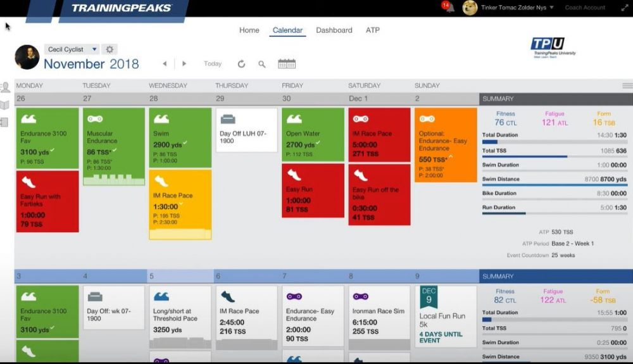Click shoe icon on Thursday IM Race Pace 2:45:00
The image size is (633, 364).
tap(228, 297)
